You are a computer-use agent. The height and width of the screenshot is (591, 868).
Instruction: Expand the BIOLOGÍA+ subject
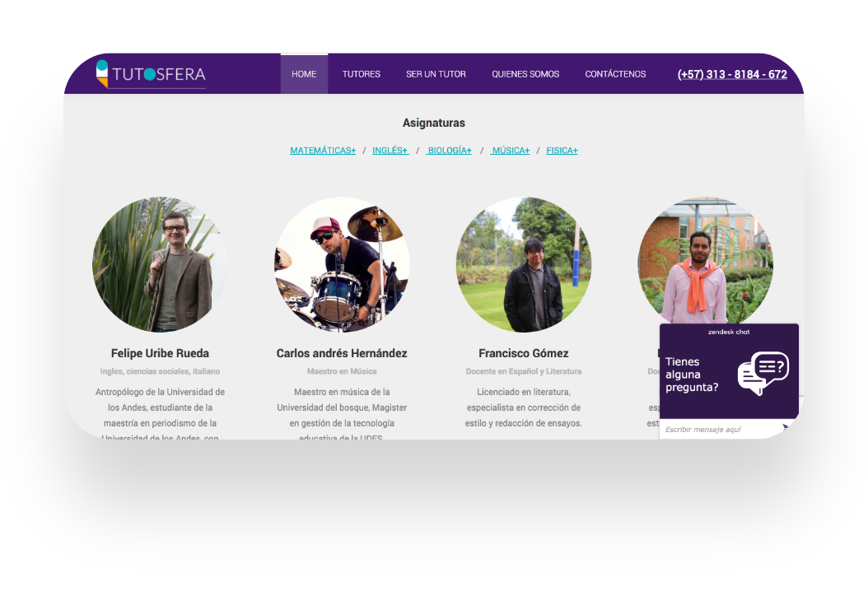(449, 151)
